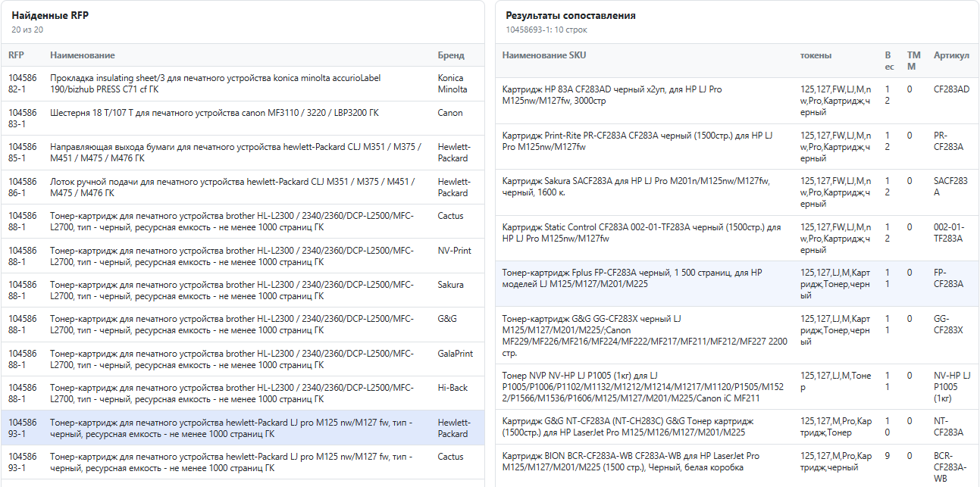This screenshot has height=487, width=980.
Task: Select the LJ pro M125 row with Cactus brand
Action: tap(243, 462)
